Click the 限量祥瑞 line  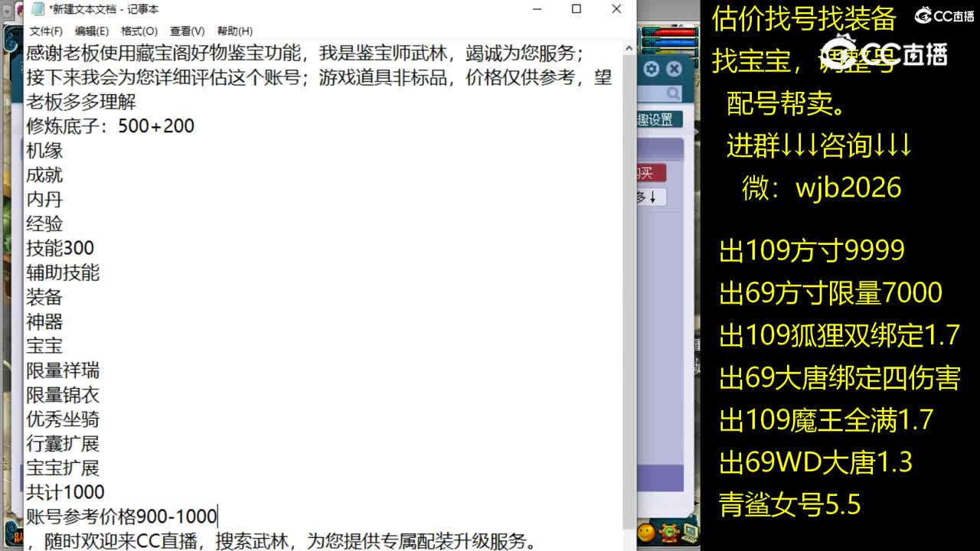63,370
